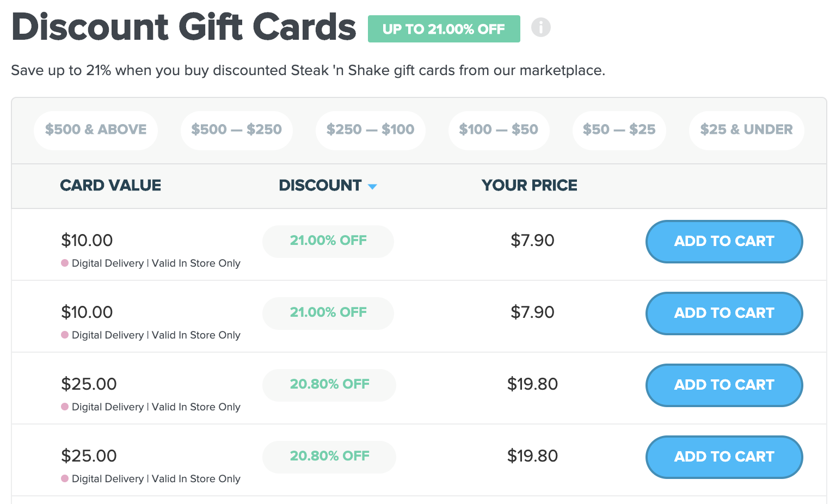Sort by the Discount column header
836x504 pixels.
click(x=320, y=186)
